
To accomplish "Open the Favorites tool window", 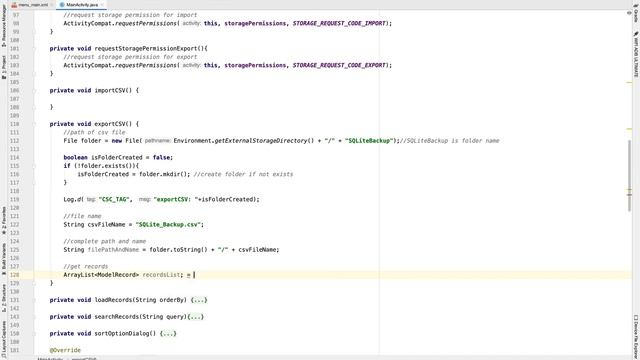I will [x=4, y=221].
